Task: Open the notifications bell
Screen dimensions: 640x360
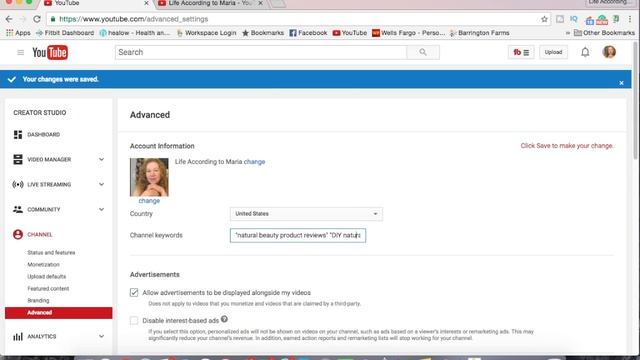Action: tap(585, 52)
